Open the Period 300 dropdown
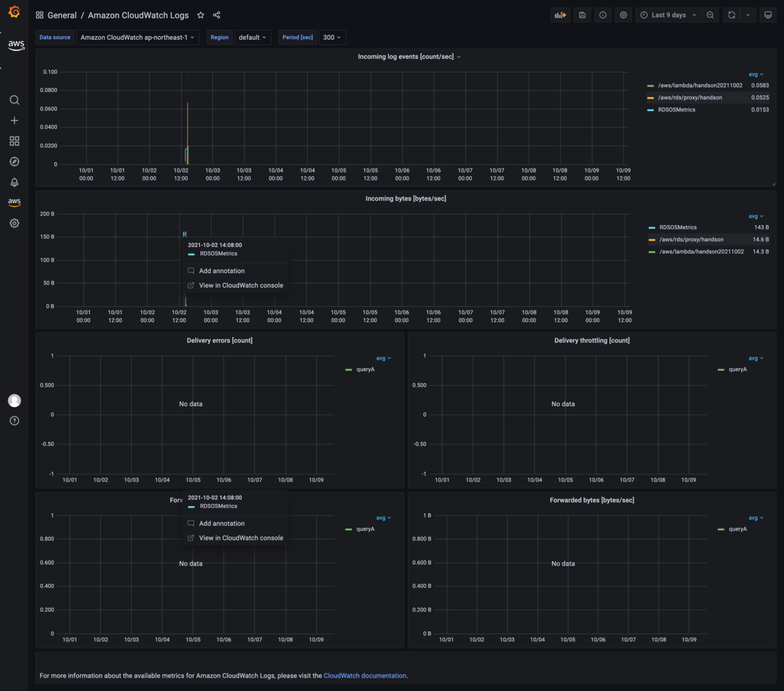 [332, 37]
